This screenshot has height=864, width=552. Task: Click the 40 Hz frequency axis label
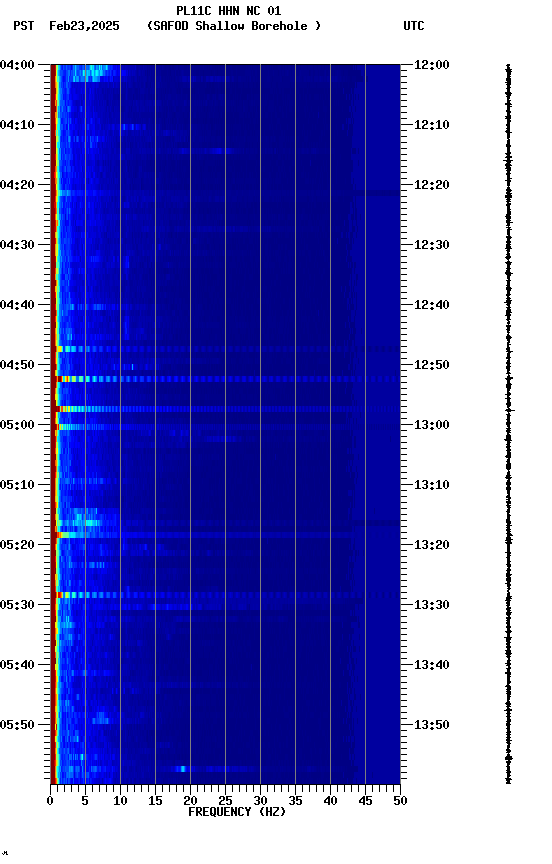[330, 801]
